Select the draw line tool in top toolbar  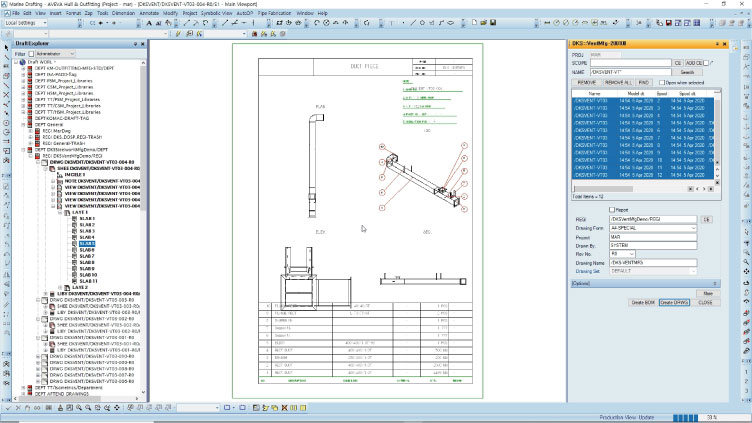(413, 23)
